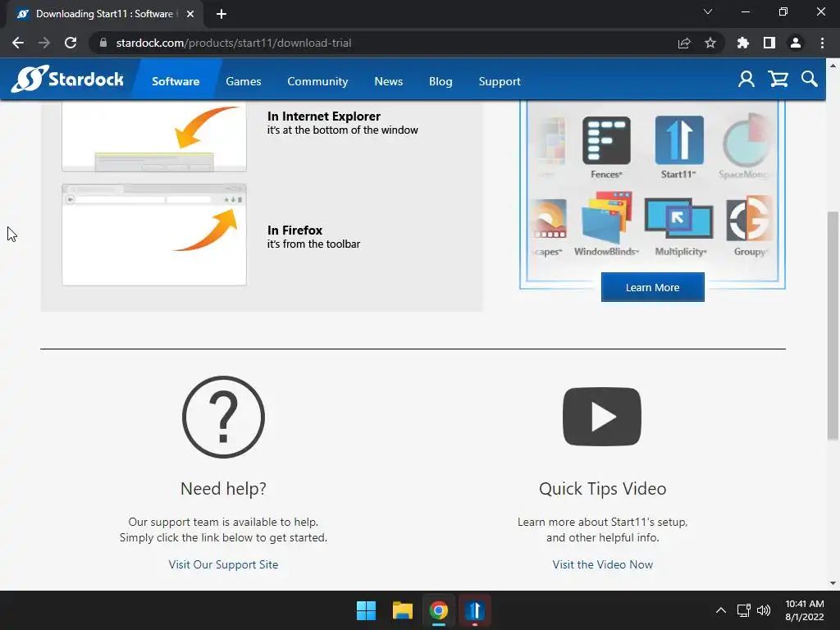The width and height of the screenshot is (840, 630).
Task: Open File Explorer from taskbar
Action: click(x=402, y=610)
